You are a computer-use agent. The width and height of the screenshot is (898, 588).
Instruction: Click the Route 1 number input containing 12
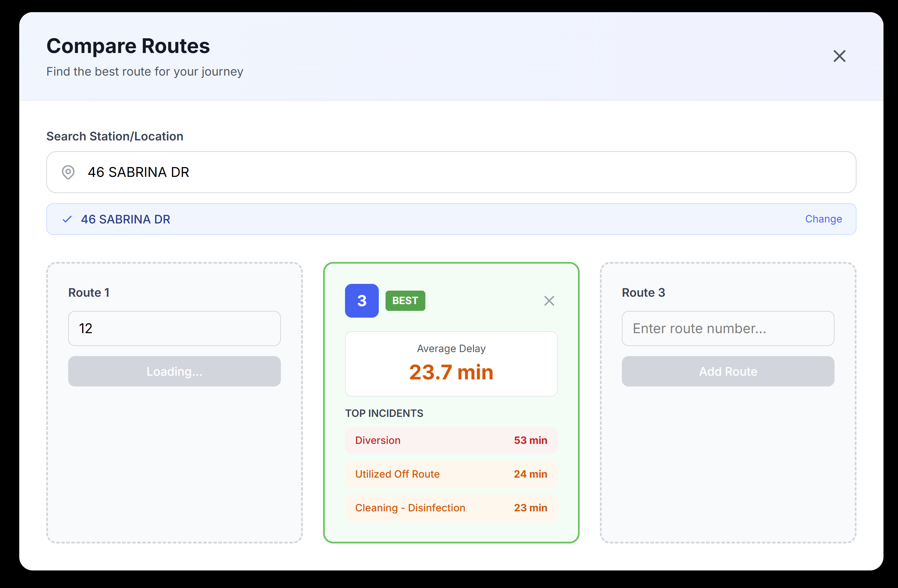[174, 328]
